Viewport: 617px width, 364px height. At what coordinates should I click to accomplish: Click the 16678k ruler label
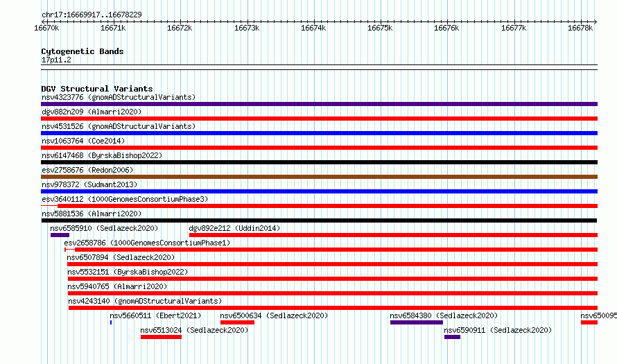580,28
